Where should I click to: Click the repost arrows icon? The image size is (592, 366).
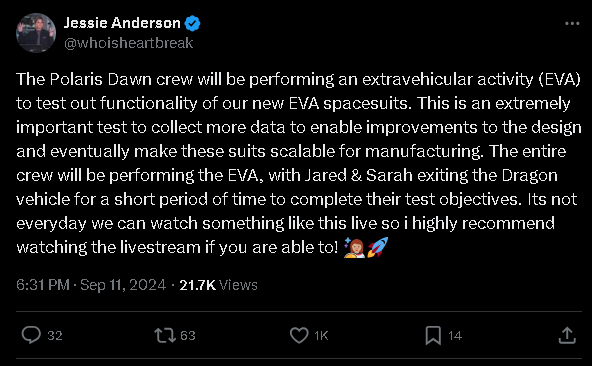pos(165,335)
